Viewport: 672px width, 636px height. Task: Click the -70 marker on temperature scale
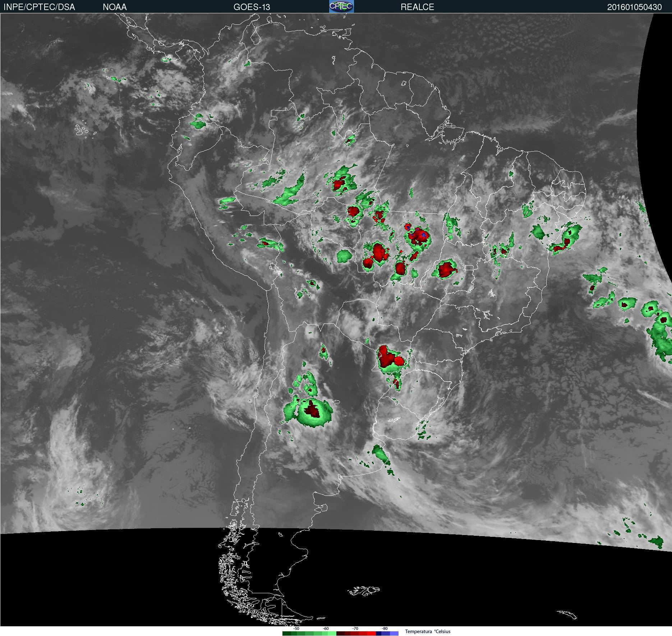355,628
